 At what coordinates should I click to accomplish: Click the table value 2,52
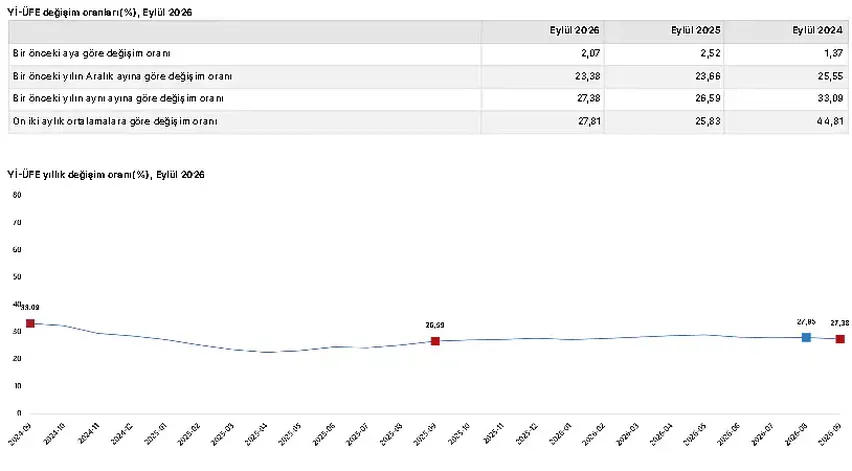(x=710, y=53)
